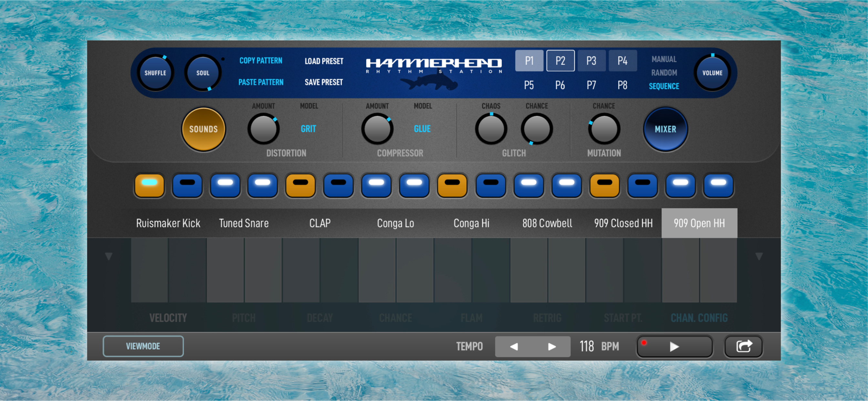Select pattern P3
The image size is (868, 401).
click(x=591, y=61)
